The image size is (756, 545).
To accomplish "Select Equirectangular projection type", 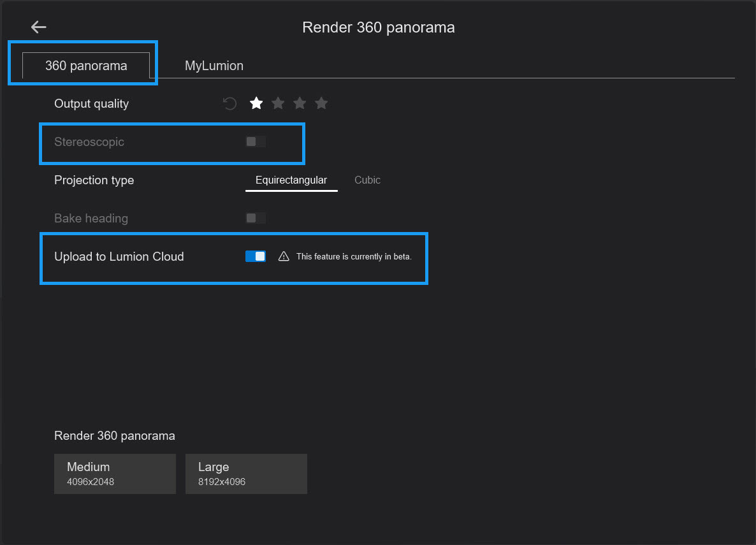I will click(x=291, y=180).
